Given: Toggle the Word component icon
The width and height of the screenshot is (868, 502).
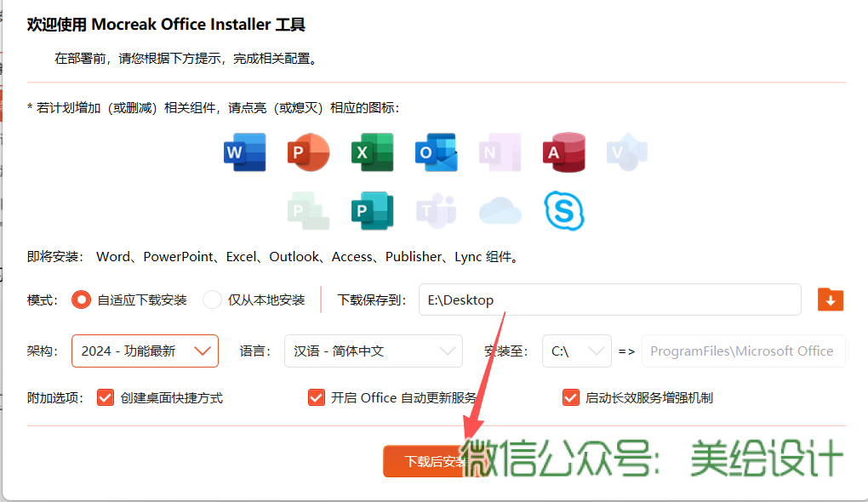Looking at the screenshot, I should (x=244, y=152).
